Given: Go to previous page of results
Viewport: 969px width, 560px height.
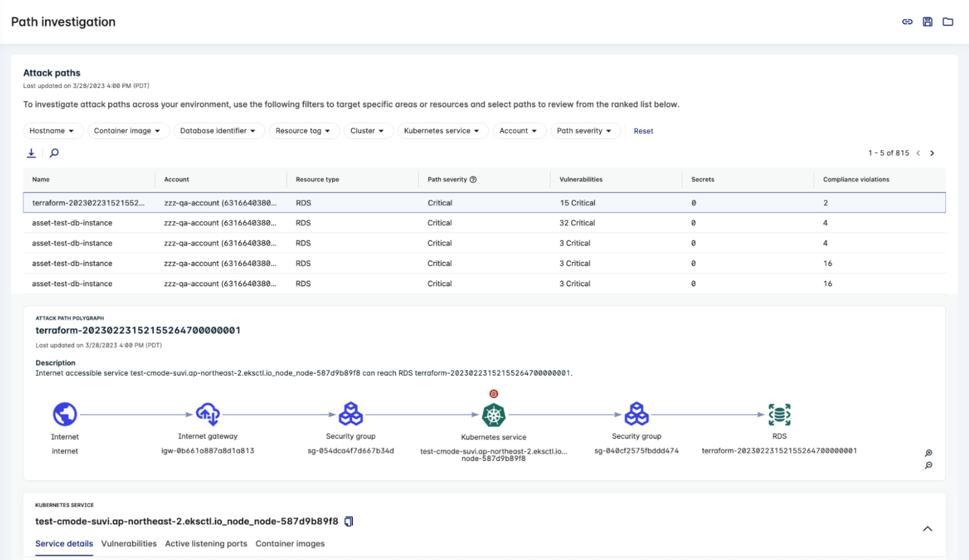Looking at the screenshot, I should coord(918,153).
